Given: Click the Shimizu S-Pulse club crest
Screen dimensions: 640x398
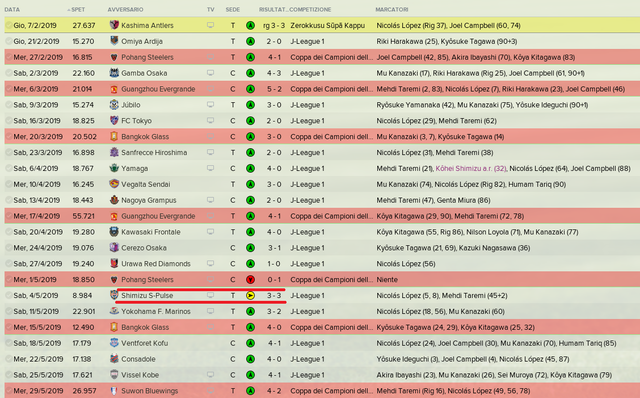Looking at the screenshot, I should click(114, 295).
